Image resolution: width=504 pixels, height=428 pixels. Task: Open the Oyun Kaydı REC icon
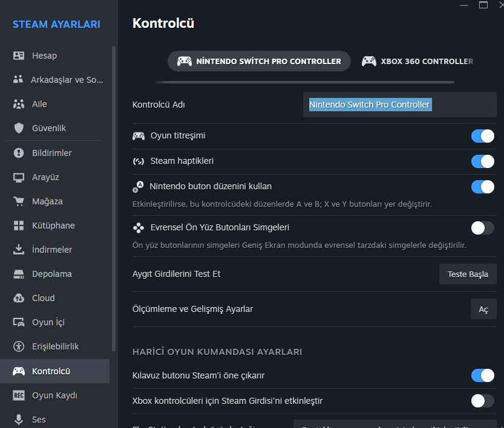click(x=19, y=395)
